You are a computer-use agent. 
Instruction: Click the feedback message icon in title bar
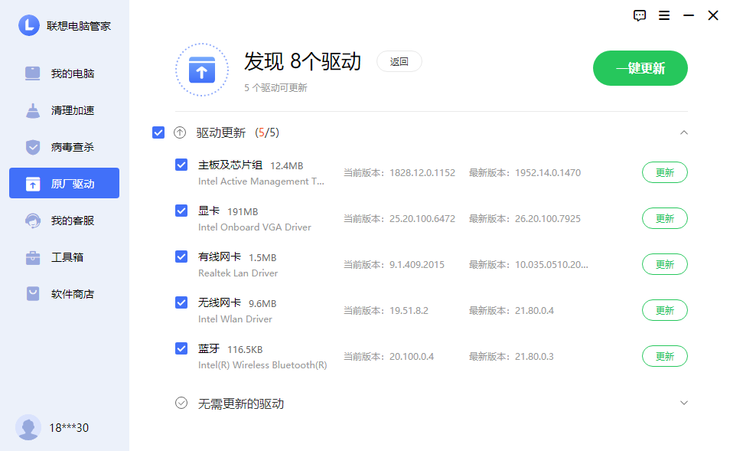pyautogui.click(x=640, y=15)
